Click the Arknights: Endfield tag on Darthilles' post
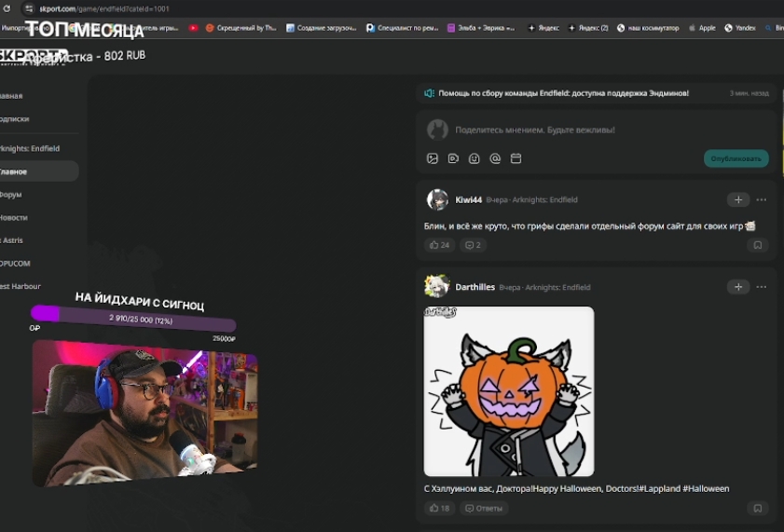The height and width of the screenshot is (532, 784). click(x=558, y=287)
